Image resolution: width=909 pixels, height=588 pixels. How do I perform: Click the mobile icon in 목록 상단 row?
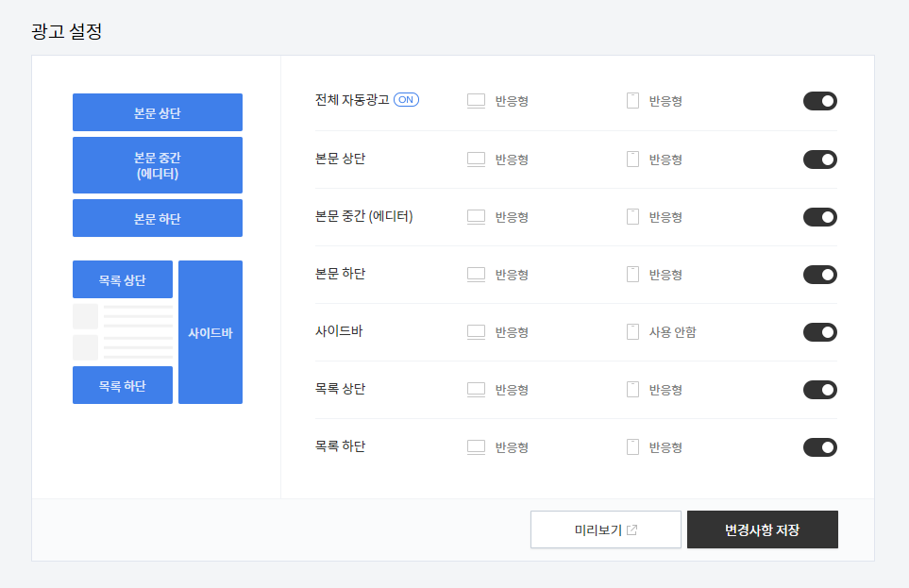pyautogui.click(x=632, y=390)
